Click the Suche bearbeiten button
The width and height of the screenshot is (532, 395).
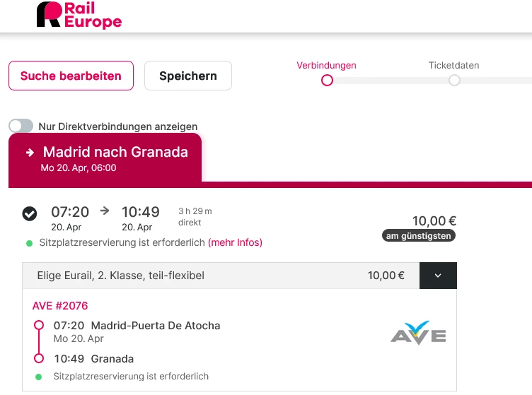coord(71,76)
